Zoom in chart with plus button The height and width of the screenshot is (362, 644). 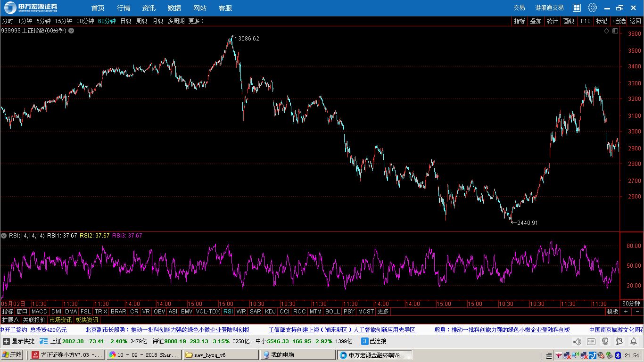[x=626, y=312]
